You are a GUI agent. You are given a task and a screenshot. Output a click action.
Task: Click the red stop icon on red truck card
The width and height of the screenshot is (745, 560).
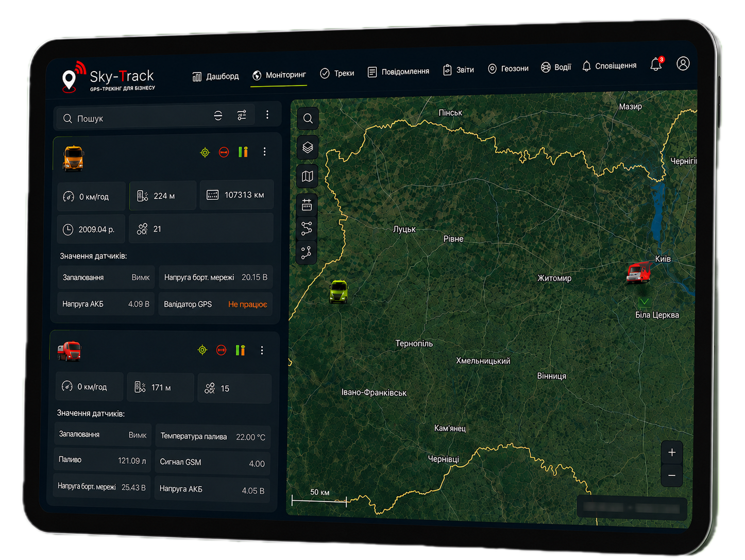221,350
